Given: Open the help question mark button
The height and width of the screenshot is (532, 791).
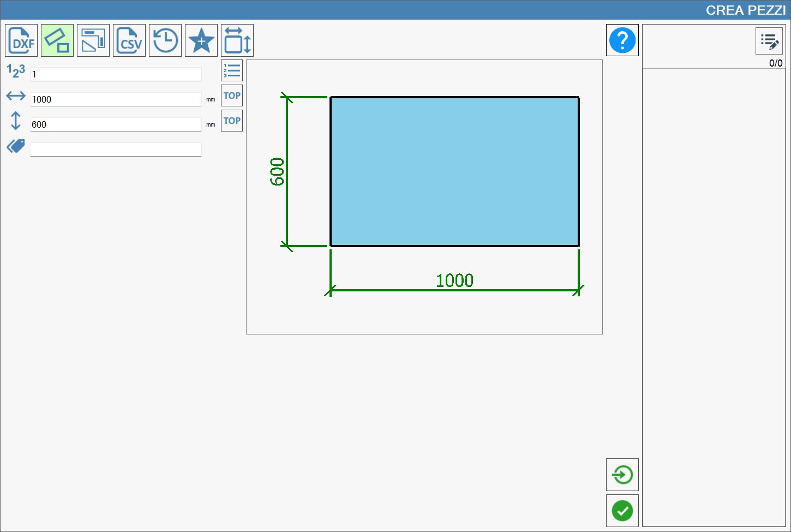Looking at the screenshot, I should [622, 40].
